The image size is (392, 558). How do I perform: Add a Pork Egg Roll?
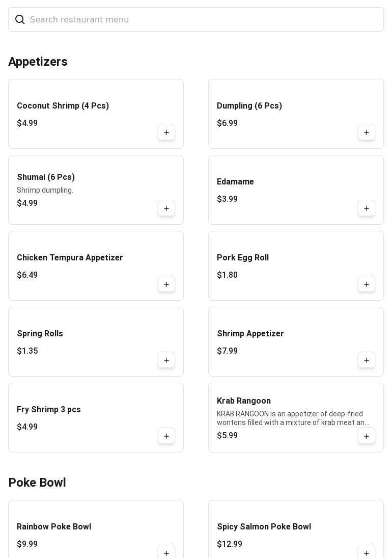(x=367, y=284)
